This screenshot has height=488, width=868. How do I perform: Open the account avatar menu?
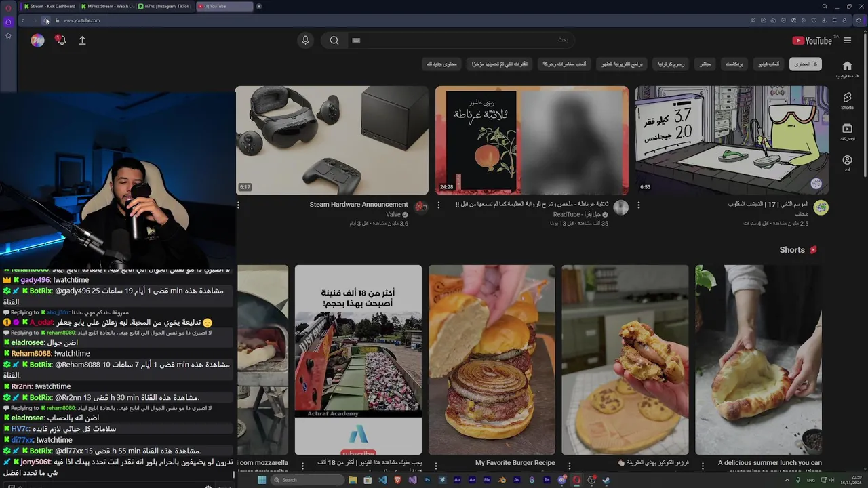(x=38, y=41)
